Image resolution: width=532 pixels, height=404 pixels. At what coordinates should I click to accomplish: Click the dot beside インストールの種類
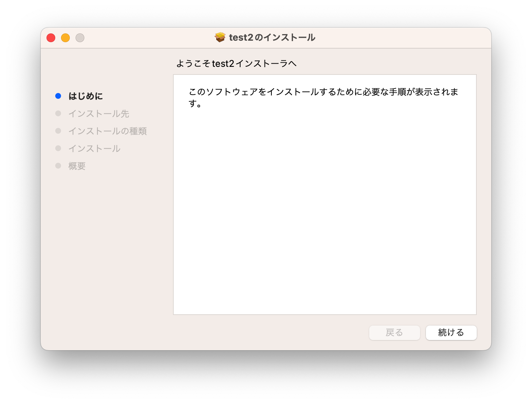(x=58, y=130)
